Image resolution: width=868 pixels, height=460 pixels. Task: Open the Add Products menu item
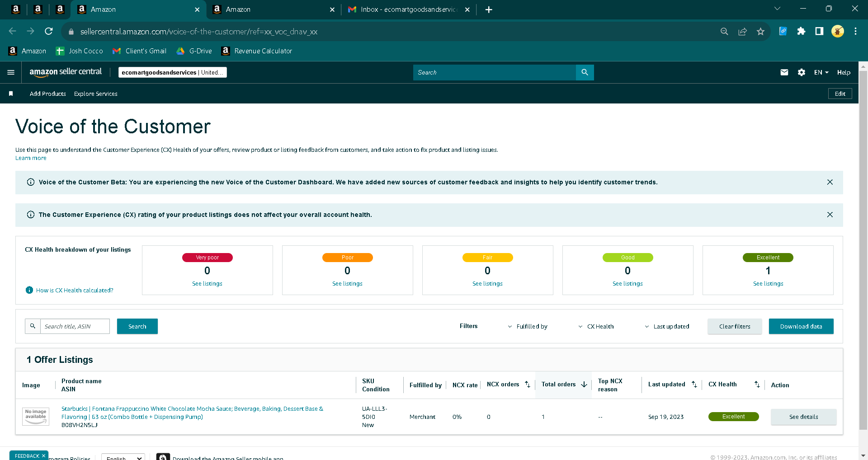[48, 94]
